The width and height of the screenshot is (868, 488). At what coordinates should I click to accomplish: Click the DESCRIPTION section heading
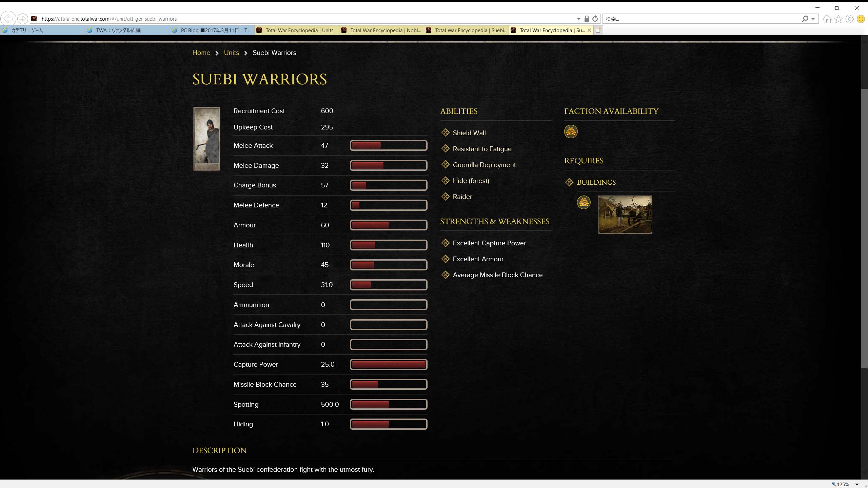click(x=219, y=450)
